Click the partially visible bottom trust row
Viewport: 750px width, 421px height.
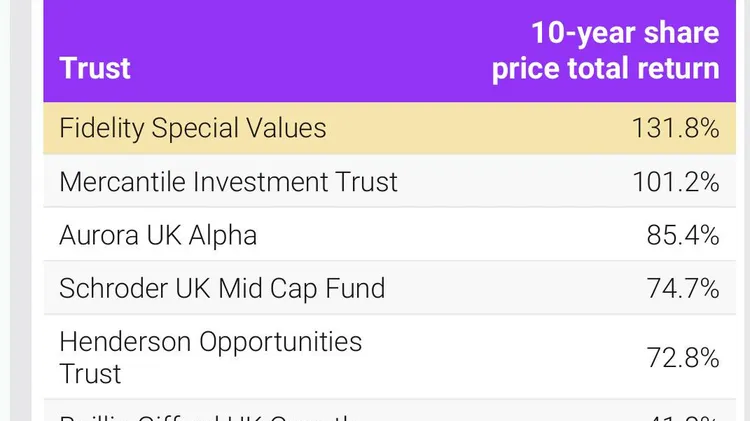pos(389,410)
